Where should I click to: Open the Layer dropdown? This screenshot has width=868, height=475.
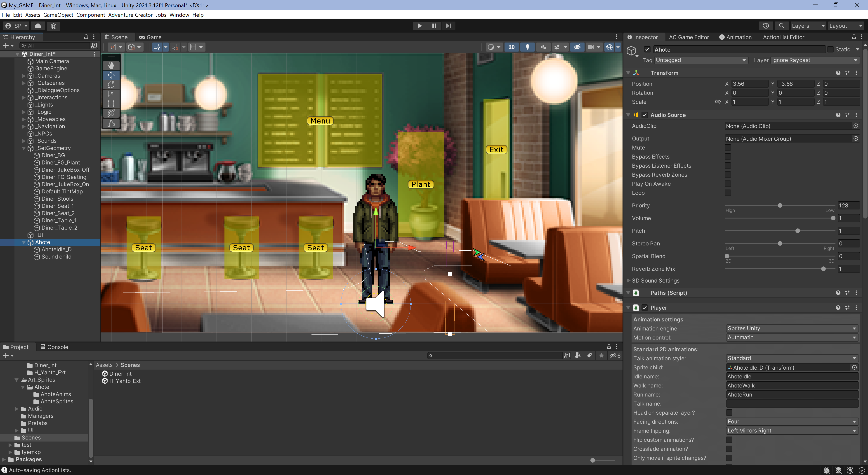(815, 60)
